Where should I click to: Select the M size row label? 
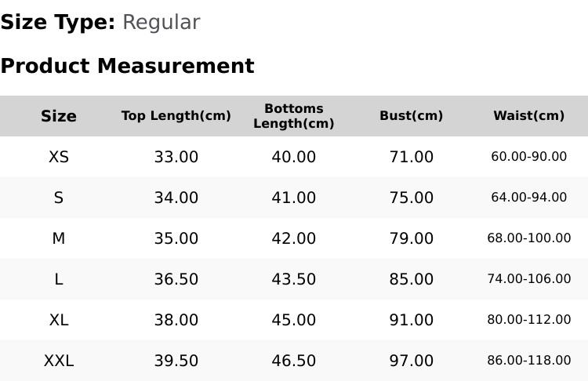tap(59, 238)
